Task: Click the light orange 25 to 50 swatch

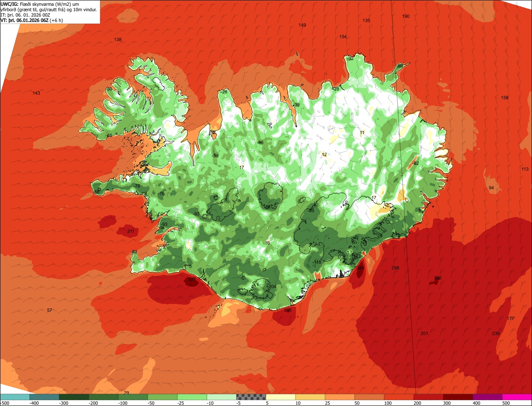Action: click(x=340, y=397)
